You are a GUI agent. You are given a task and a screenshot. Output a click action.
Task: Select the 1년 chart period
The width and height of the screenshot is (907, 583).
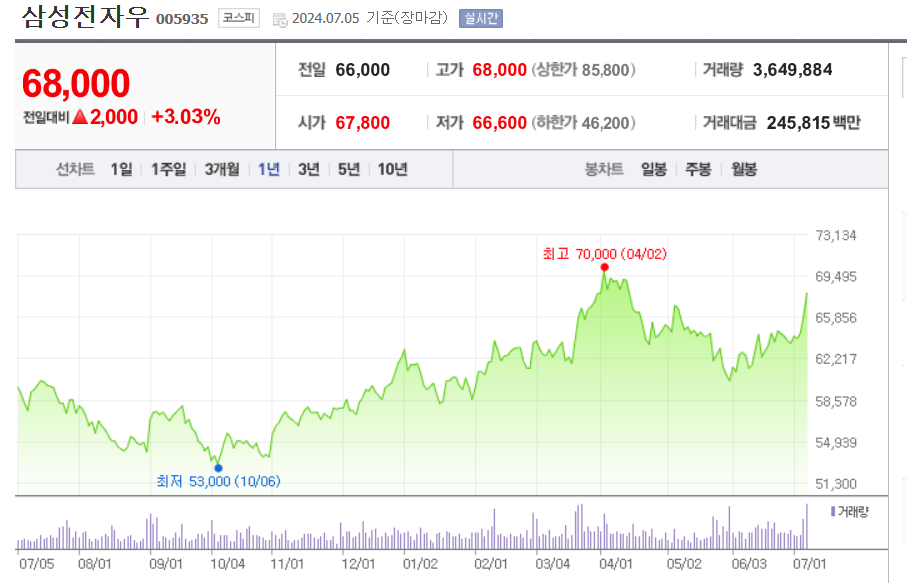click(269, 169)
